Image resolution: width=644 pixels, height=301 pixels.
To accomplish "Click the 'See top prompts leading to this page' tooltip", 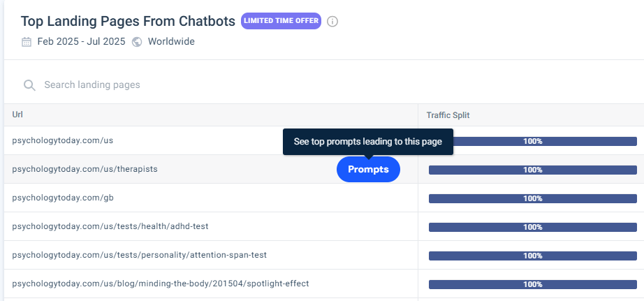I will point(368,142).
